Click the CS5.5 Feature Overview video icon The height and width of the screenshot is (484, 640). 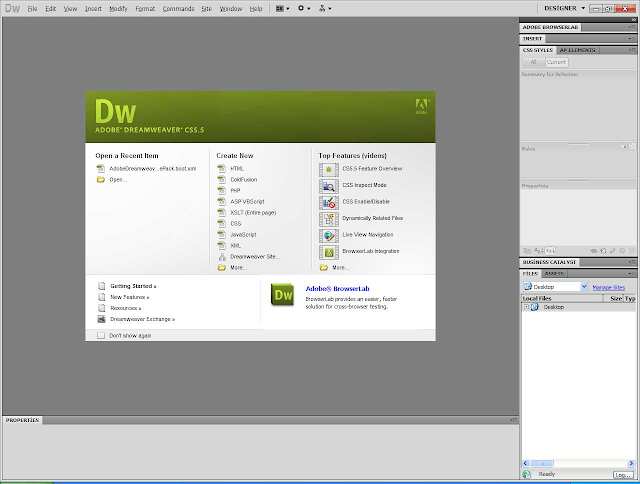coord(329,169)
